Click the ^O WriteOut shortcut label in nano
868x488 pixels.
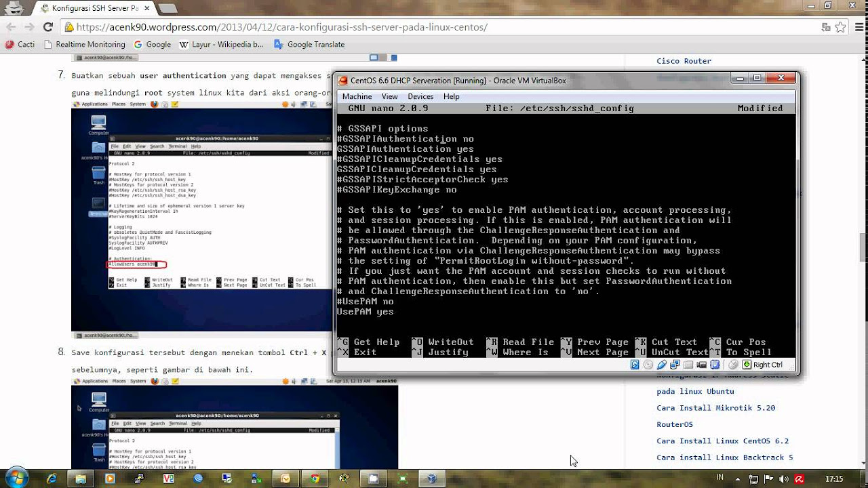[443, 342]
